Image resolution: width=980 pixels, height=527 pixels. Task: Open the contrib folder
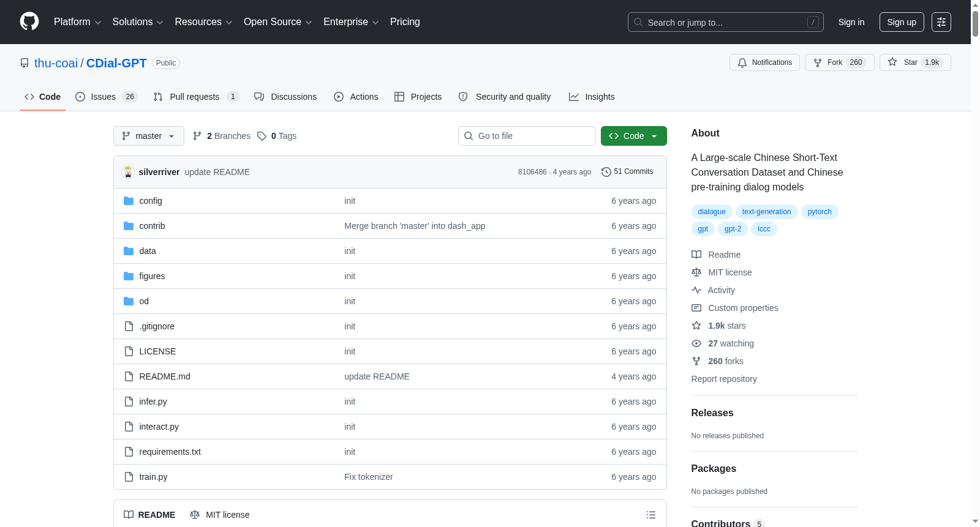tap(152, 226)
